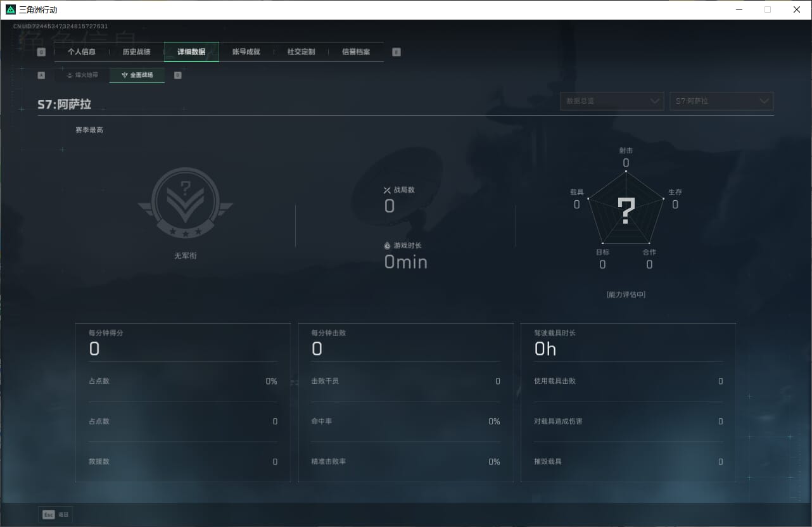This screenshot has height=527, width=812.
Task: Click the E key icon right of tabs
Action: 396,53
